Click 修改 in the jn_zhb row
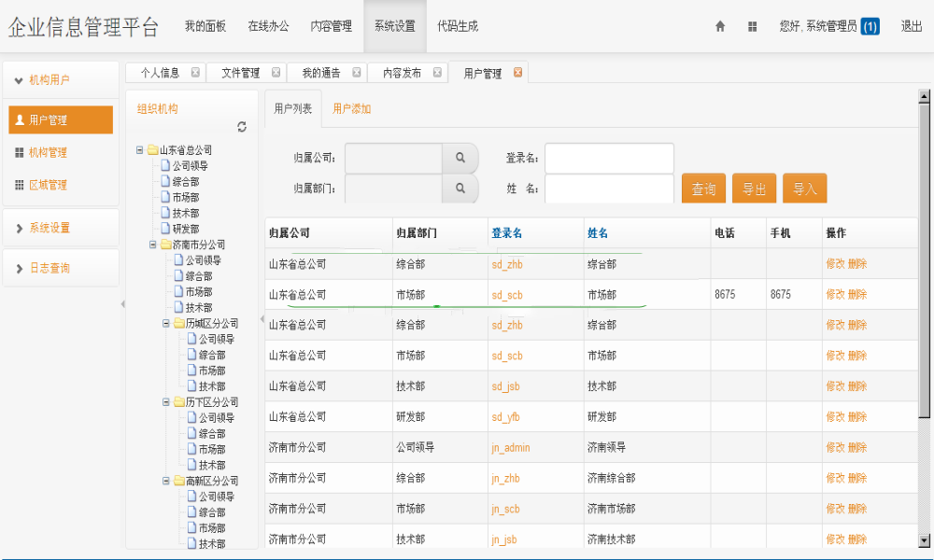Image resolution: width=934 pixels, height=560 pixels. 835,478
